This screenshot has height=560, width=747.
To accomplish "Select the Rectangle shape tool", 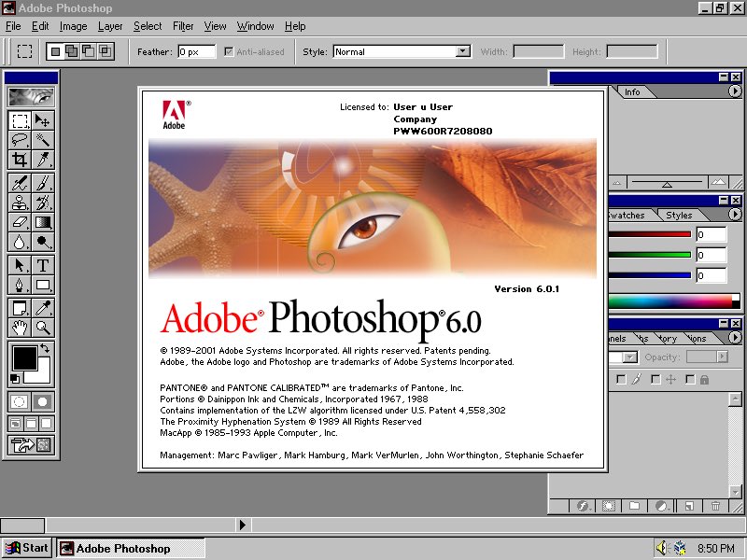I will tap(43, 285).
